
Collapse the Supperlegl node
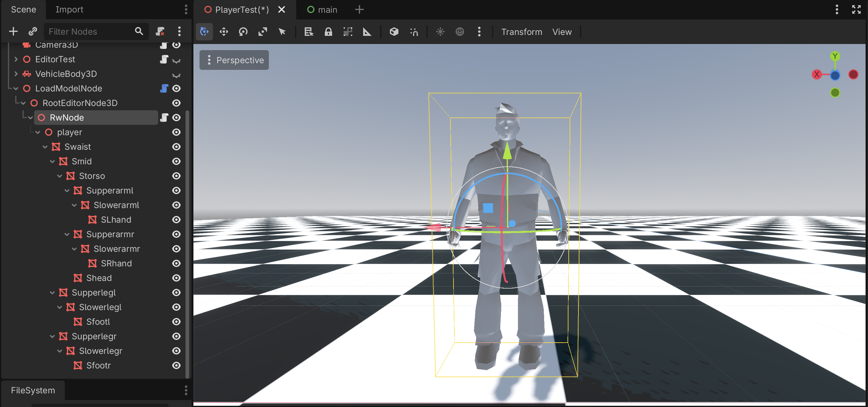pyautogui.click(x=52, y=292)
